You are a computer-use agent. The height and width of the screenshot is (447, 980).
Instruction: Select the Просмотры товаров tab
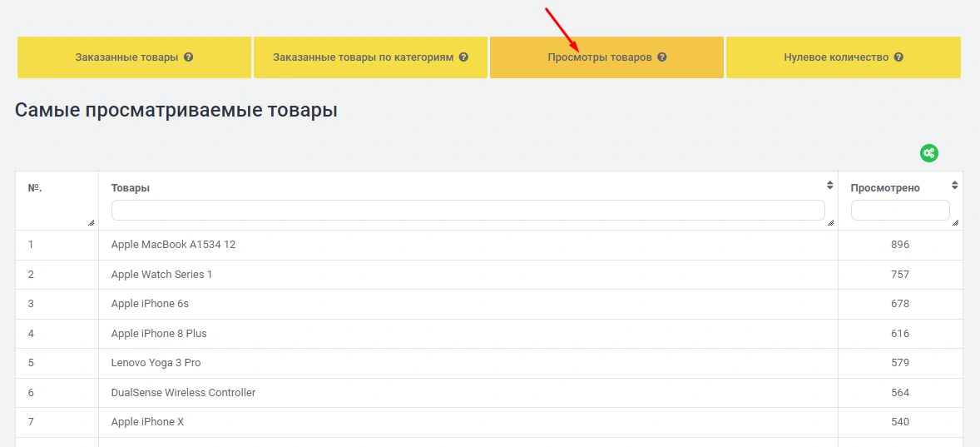click(x=599, y=58)
